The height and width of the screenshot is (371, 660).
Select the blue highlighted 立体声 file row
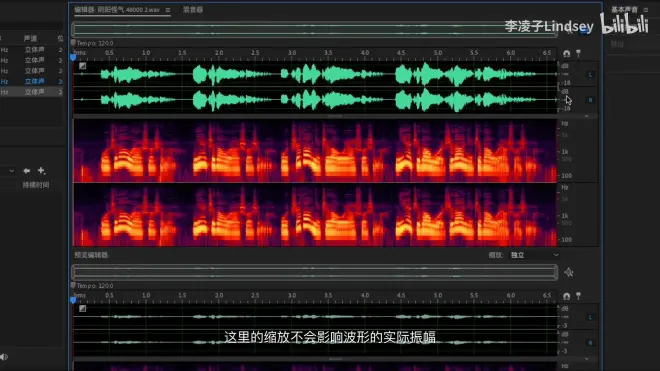32,81
